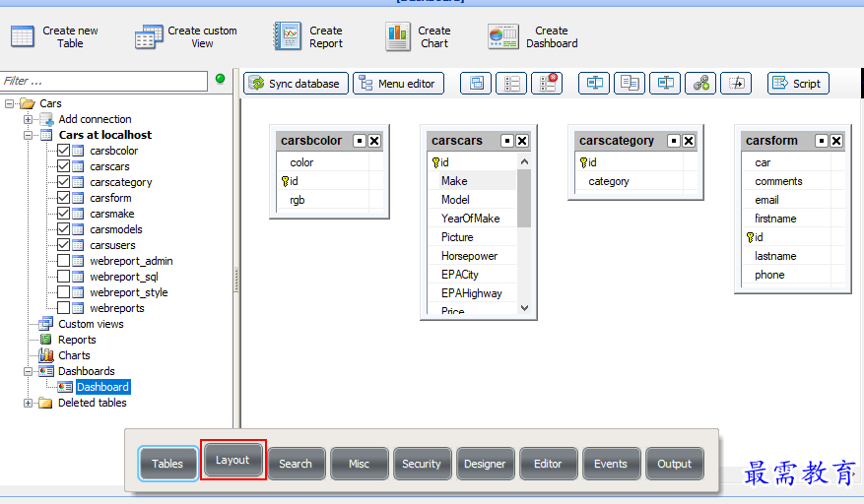Collapse the Cars project folder
Screen dimensions: 864x504
click(x=10, y=103)
